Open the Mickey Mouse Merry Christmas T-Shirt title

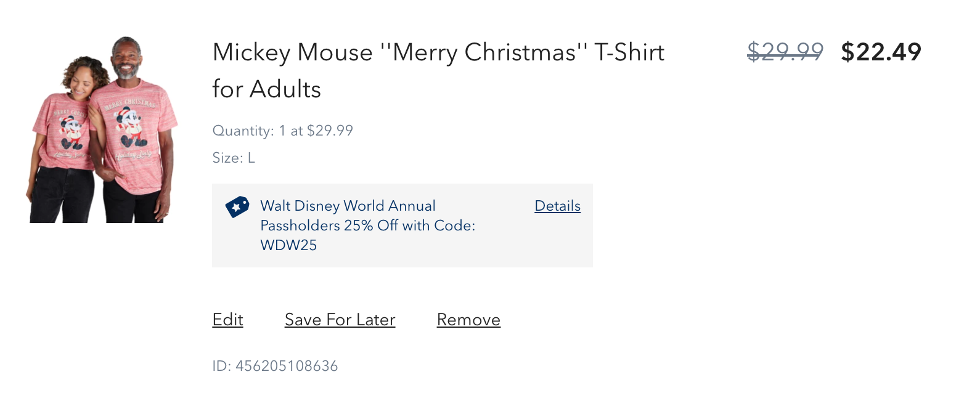point(438,70)
